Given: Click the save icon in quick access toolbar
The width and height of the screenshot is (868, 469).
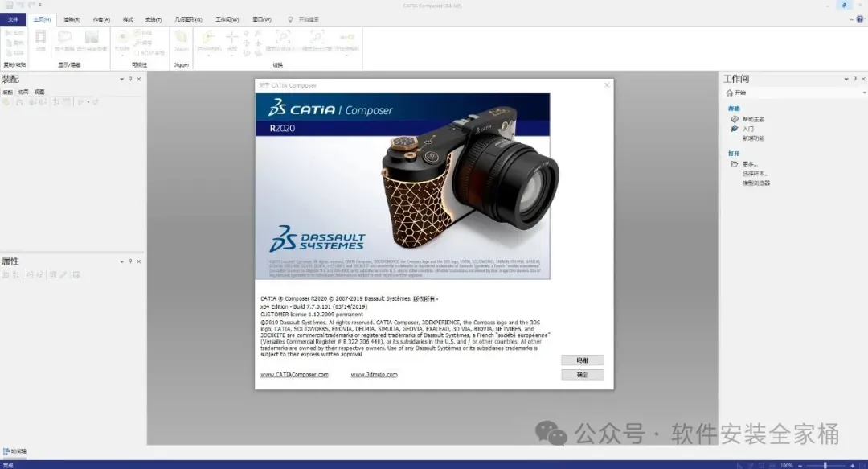Looking at the screenshot, I should coord(9,5).
